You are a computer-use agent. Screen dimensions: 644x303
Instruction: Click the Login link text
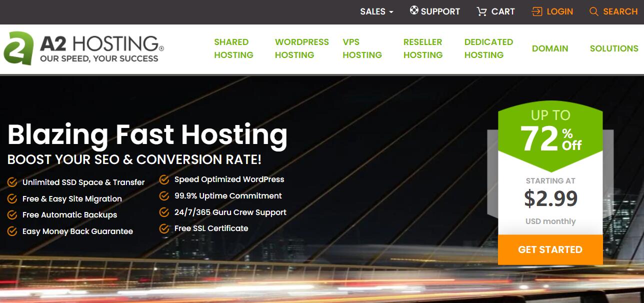click(560, 11)
